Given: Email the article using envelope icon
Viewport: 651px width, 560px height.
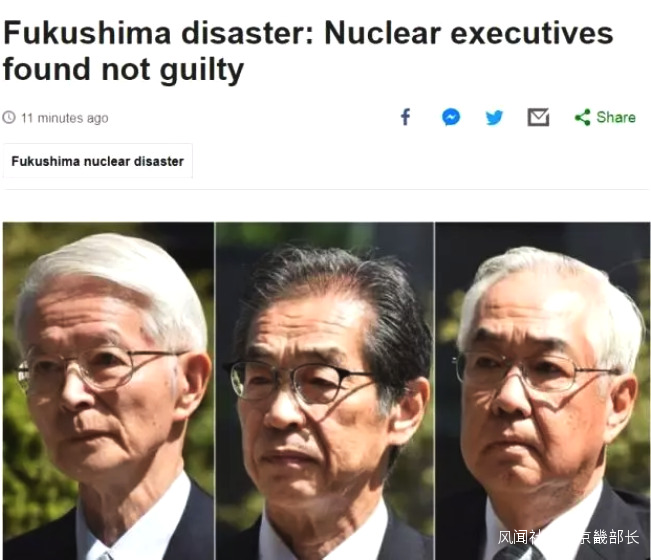Looking at the screenshot, I should click(x=538, y=117).
